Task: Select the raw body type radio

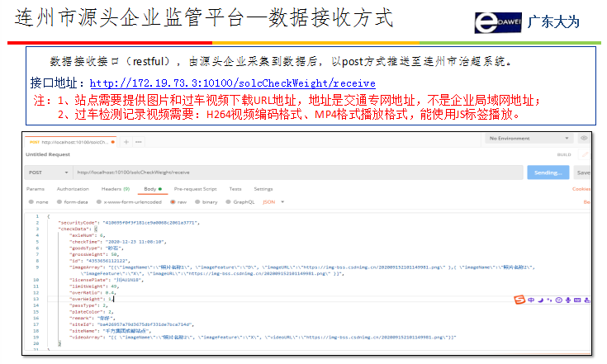Action: click(x=172, y=201)
